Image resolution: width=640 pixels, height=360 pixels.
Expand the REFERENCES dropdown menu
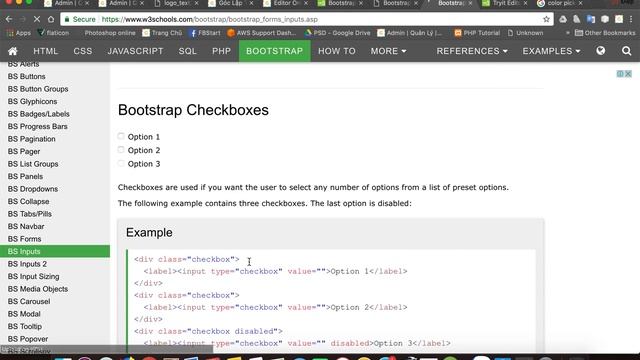click(x=472, y=51)
